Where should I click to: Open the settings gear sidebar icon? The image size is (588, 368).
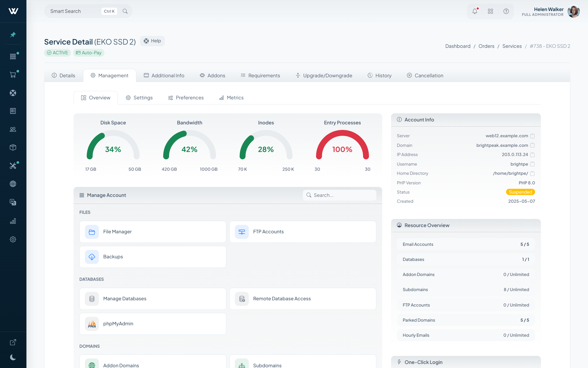click(x=13, y=239)
